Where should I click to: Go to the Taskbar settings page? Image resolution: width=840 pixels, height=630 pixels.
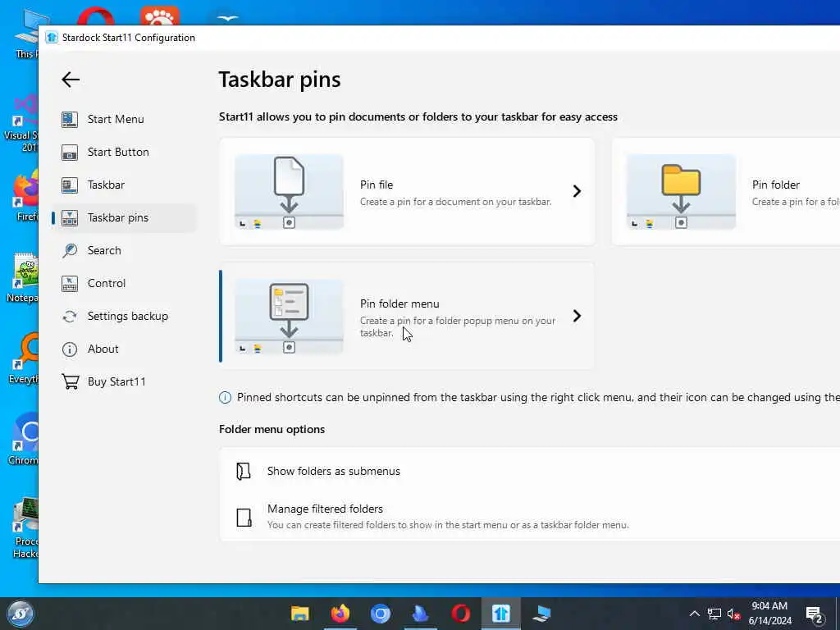(106, 185)
